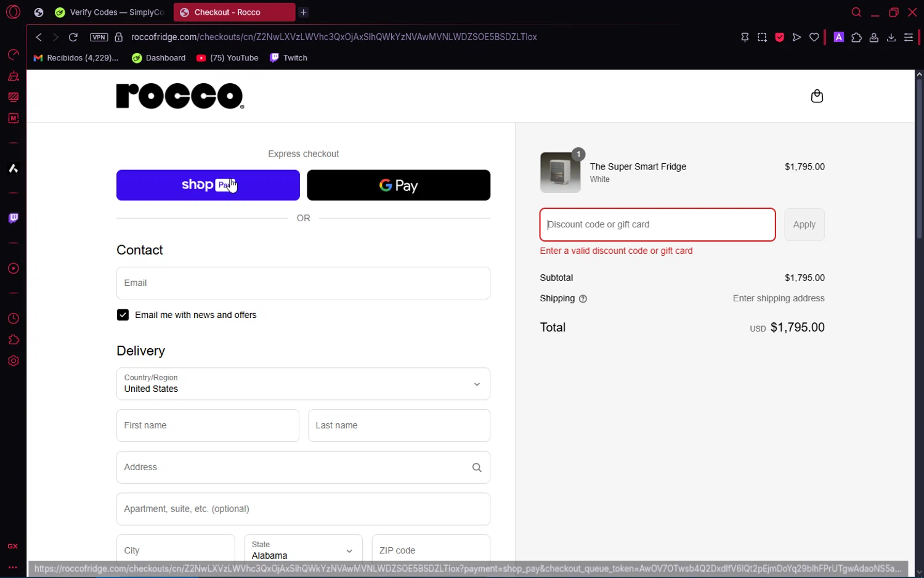The width and height of the screenshot is (924, 578).
Task: Open the Twitch panel in sidebar
Action: point(13,218)
